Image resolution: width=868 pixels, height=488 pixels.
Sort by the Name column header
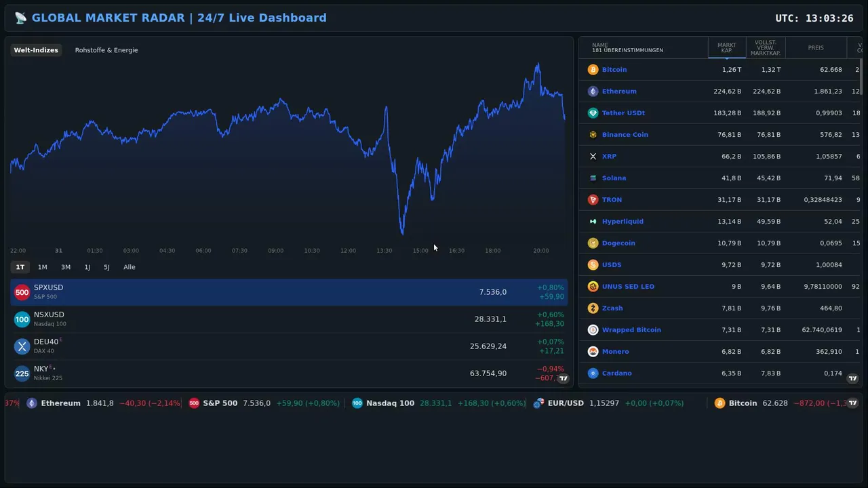643,48
